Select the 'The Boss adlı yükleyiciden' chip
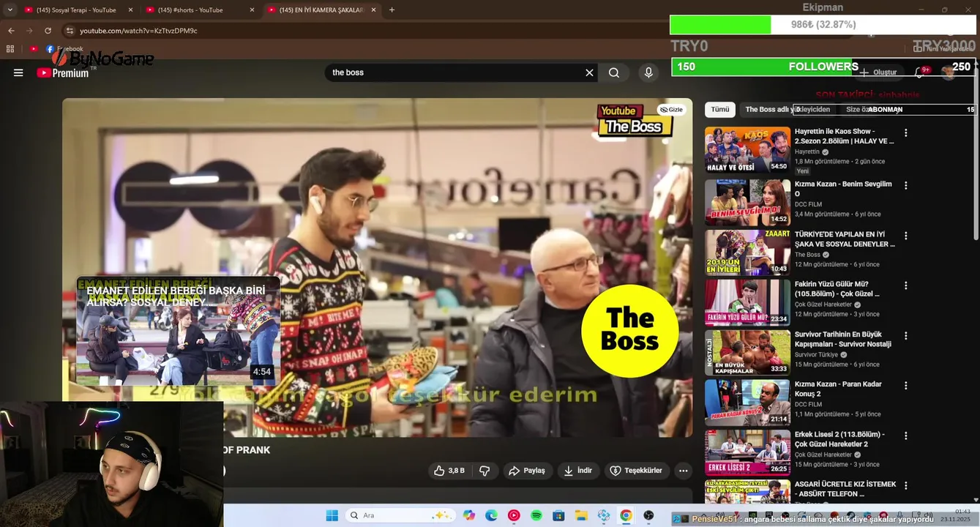The image size is (980, 527). (788, 109)
